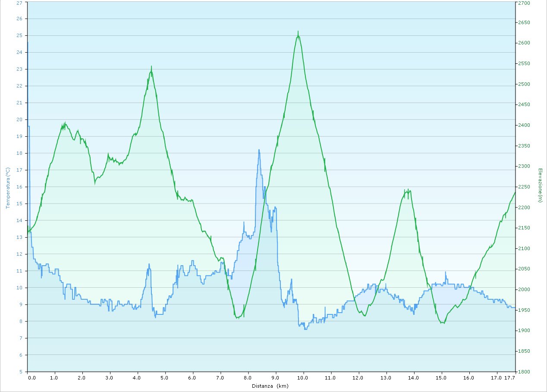Screen dimensions: 547x392
Task: Click the green elevation peak near 4.5 km
Action: click(151, 67)
